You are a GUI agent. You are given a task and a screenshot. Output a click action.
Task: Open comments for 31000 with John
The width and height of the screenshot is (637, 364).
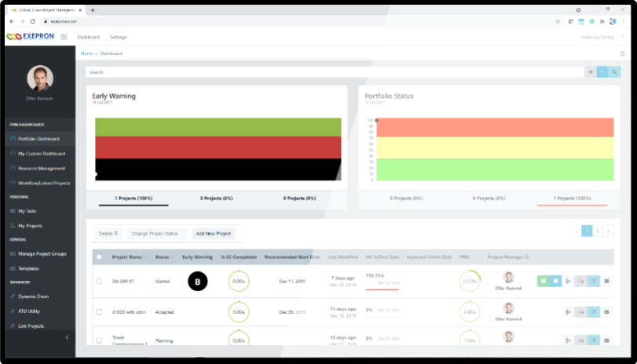tap(581, 311)
